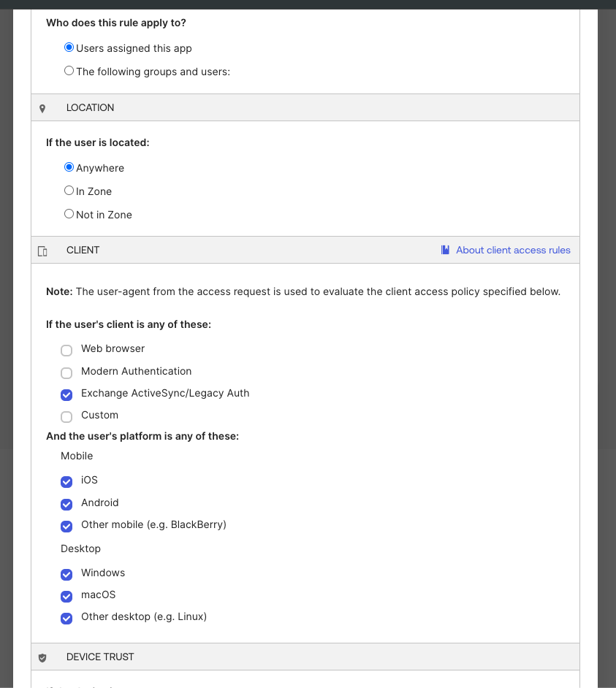Viewport: 616px width, 688px height.
Task: Enable the Web browser client checkbox
Action: point(66,350)
